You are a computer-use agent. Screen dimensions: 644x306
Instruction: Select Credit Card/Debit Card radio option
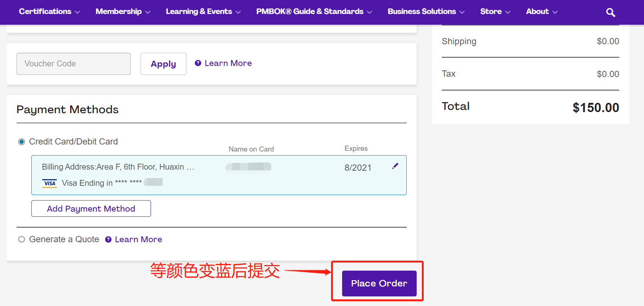pyautogui.click(x=22, y=142)
